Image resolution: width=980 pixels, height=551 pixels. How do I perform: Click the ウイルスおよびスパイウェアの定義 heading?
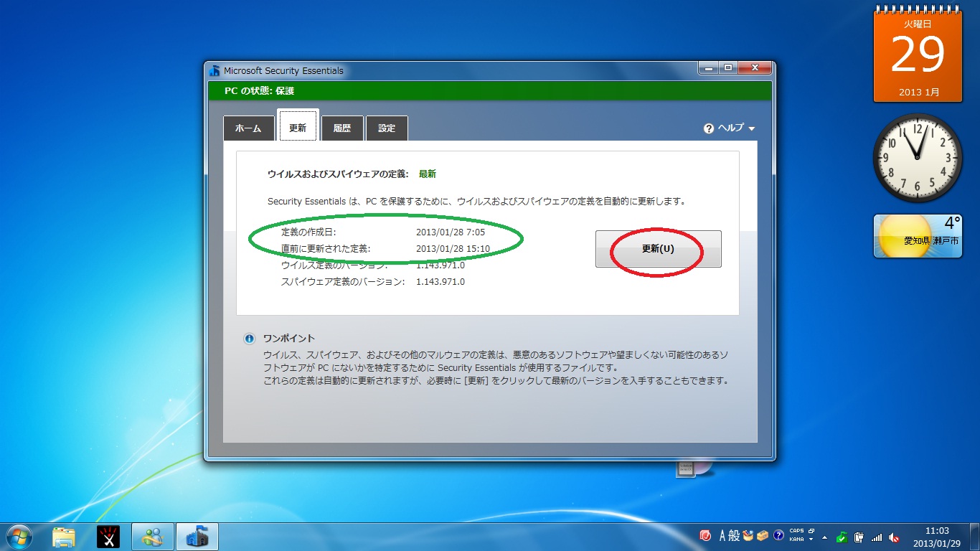338,174
